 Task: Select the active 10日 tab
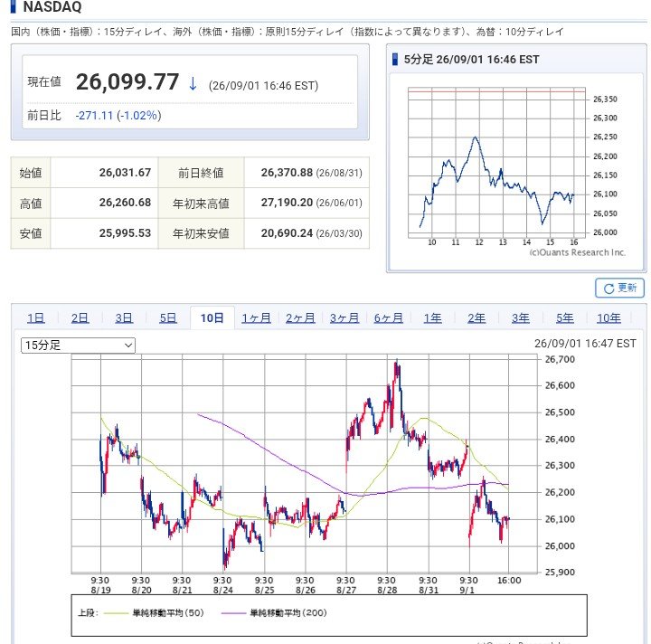[212, 318]
